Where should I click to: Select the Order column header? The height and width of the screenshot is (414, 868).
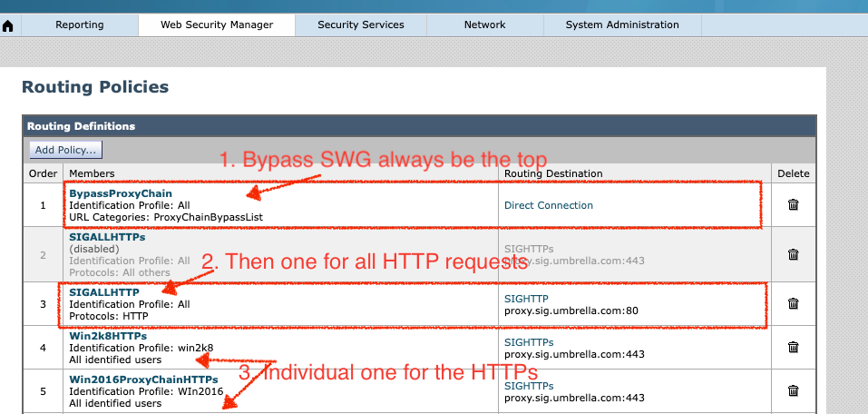coord(44,173)
